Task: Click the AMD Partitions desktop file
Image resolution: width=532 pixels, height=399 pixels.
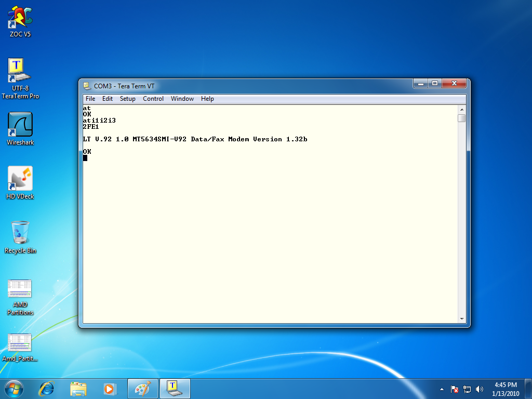Action: (x=20, y=289)
